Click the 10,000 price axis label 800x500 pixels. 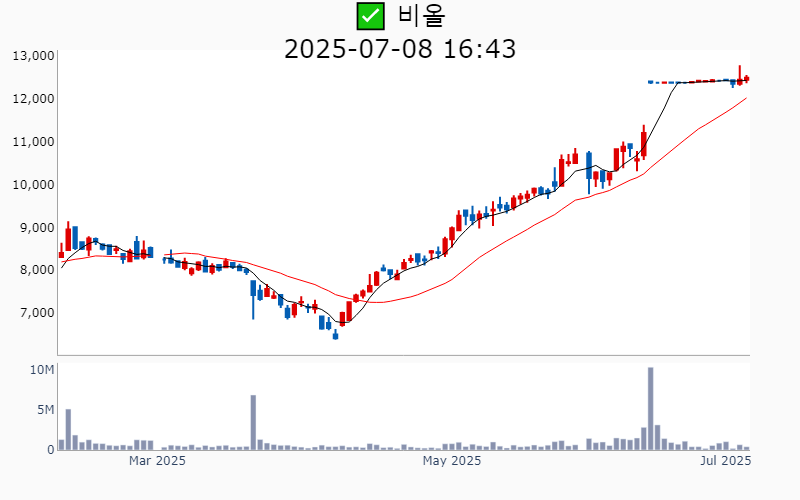[x=34, y=184]
